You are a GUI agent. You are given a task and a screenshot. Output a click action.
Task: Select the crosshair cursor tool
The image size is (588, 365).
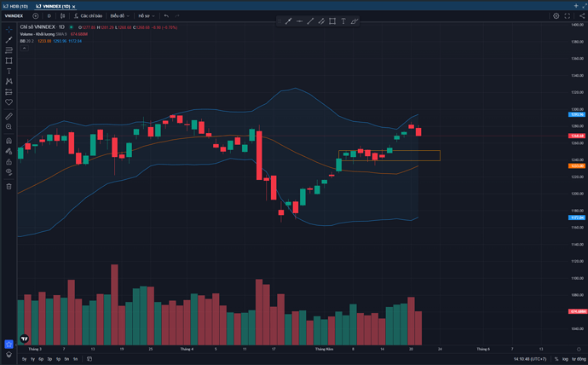9,28
